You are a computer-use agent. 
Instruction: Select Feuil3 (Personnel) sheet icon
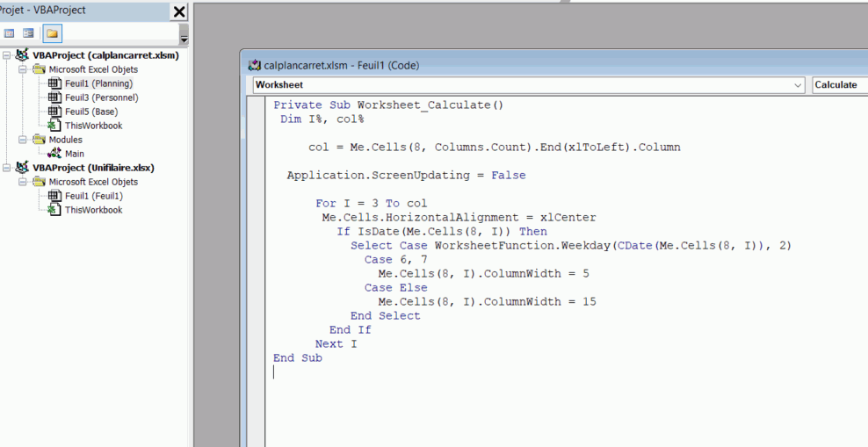pos(54,97)
